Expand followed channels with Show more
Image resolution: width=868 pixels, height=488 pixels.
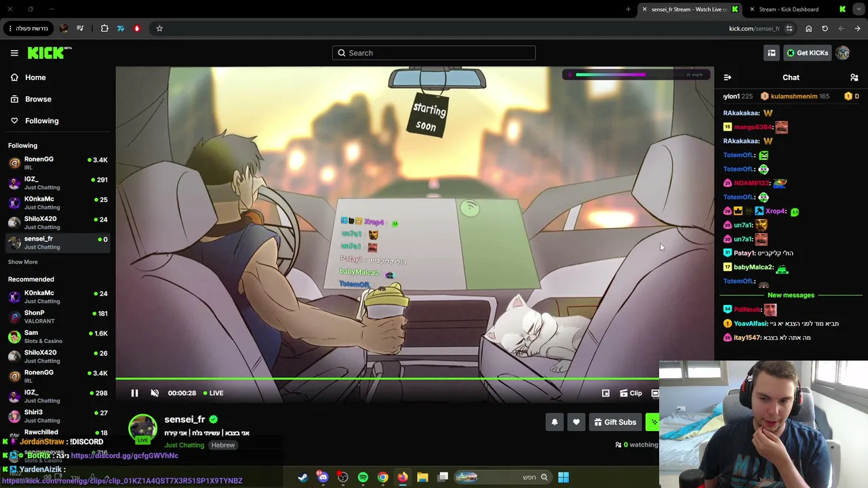click(23, 262)
